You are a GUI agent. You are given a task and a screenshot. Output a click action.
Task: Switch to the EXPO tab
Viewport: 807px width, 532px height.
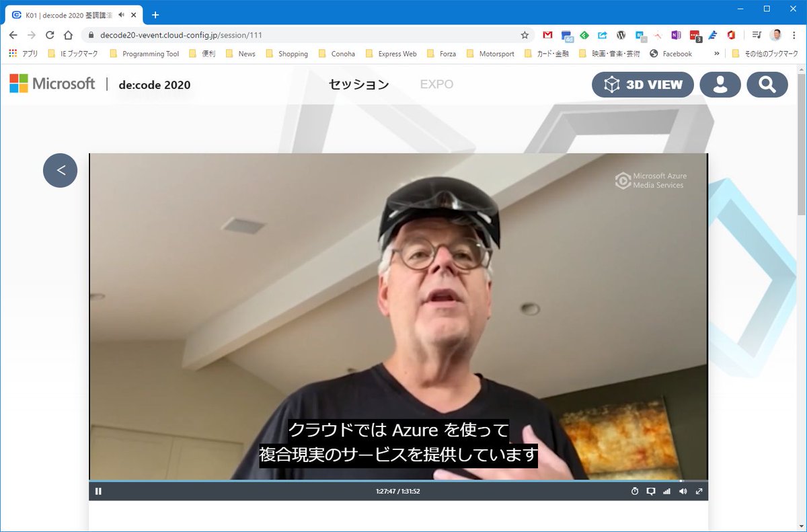[x=436, y=84]
